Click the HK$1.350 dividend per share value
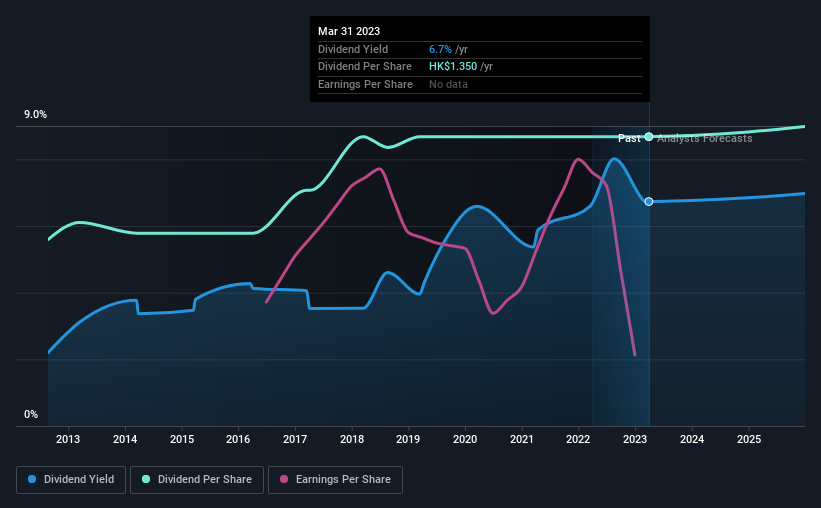The height and width of the screenshot is (508, 821). click(453, 67)
